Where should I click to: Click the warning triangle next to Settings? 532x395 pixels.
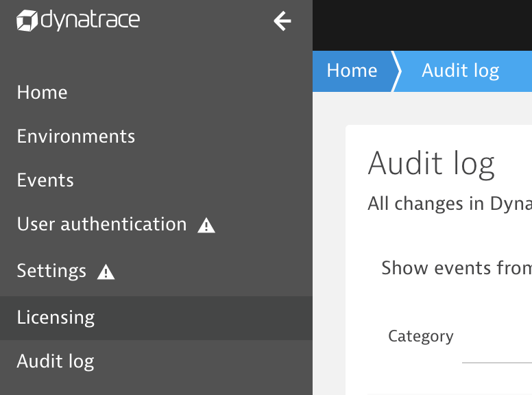click(106, 272)
